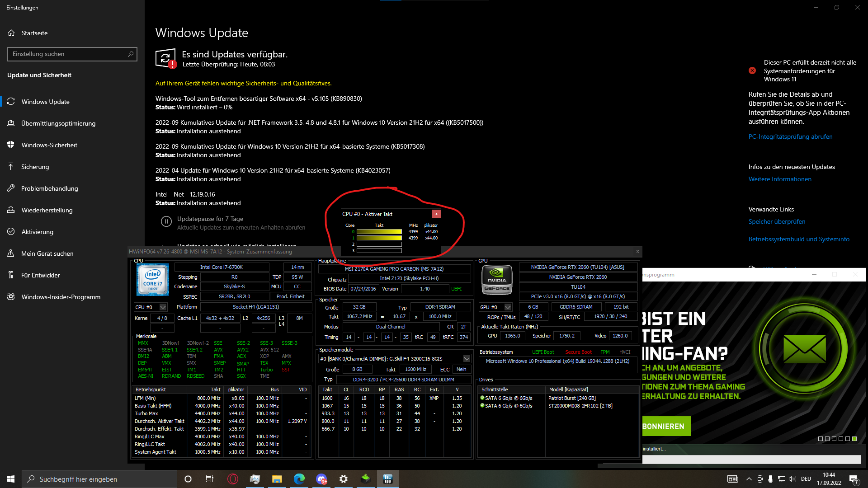Open Discord from the taskbar
The image size is (868, 488).
pos(321,479)
